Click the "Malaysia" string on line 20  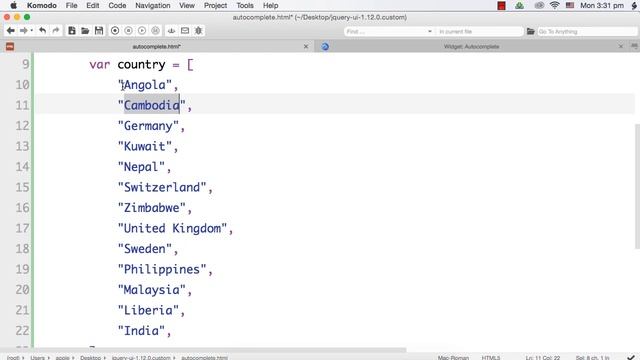point(152,290)
